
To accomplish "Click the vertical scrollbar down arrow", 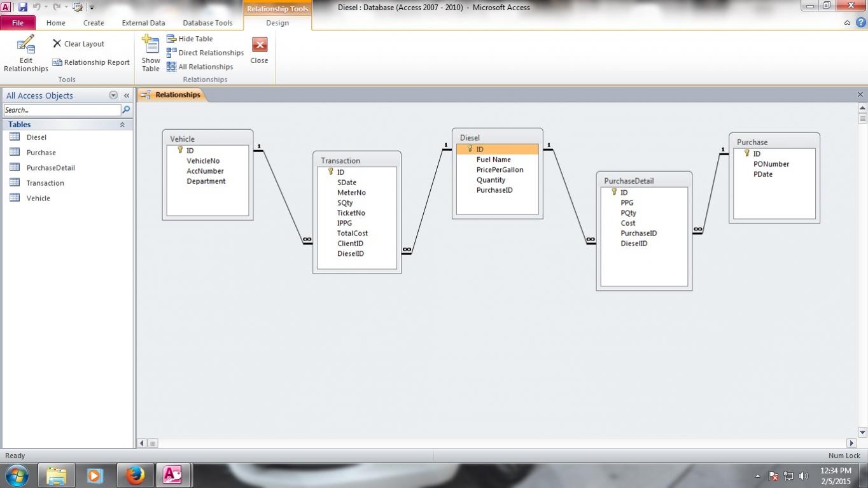I will click(x=863, y=432).
